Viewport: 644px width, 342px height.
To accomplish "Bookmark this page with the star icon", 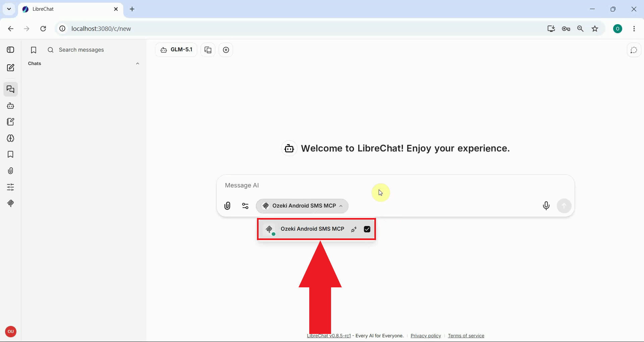I will (x=595, y=29).
